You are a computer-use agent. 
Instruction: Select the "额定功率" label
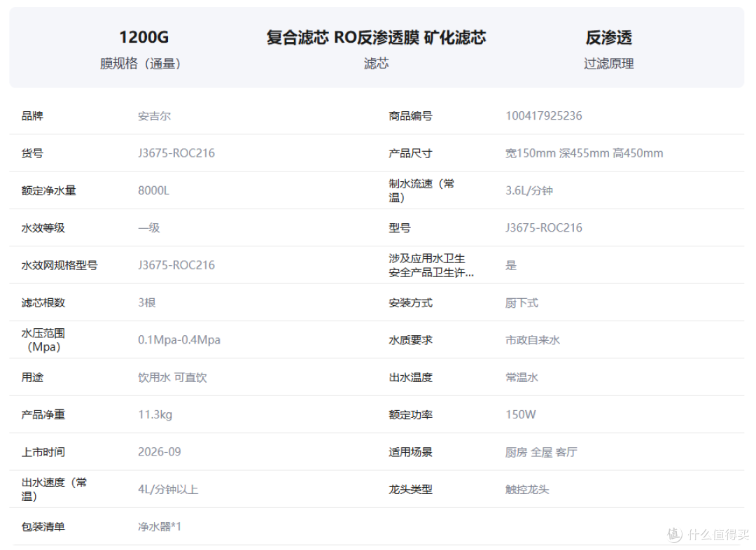click(x=410, y=414)
